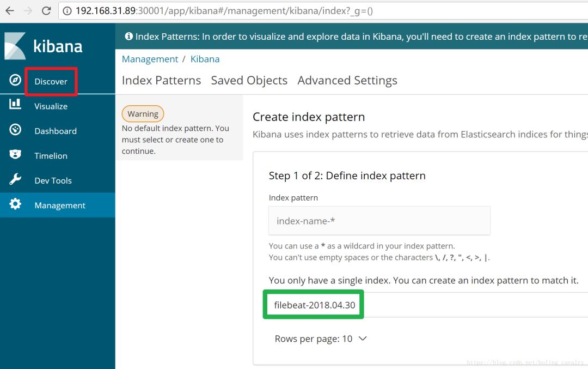Click the browser address bar URL
The image size is (588, 369).
[x=223, y=11]
